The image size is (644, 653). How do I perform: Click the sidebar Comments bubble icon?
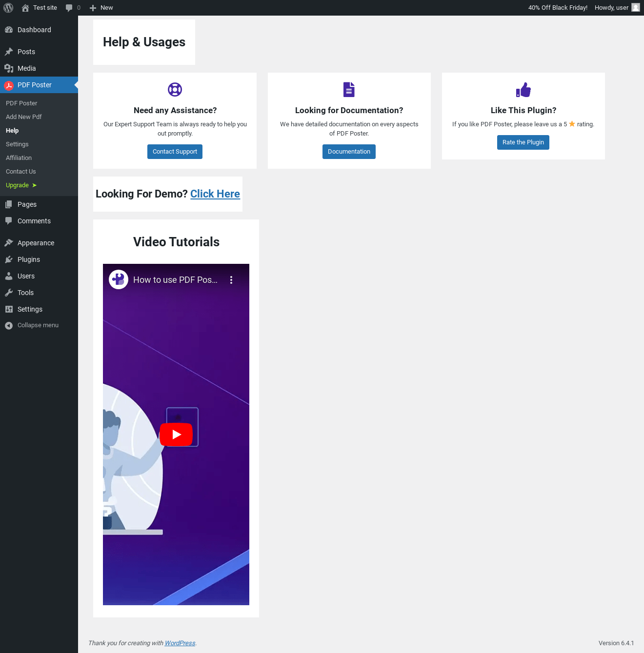[x=9, y=221]
